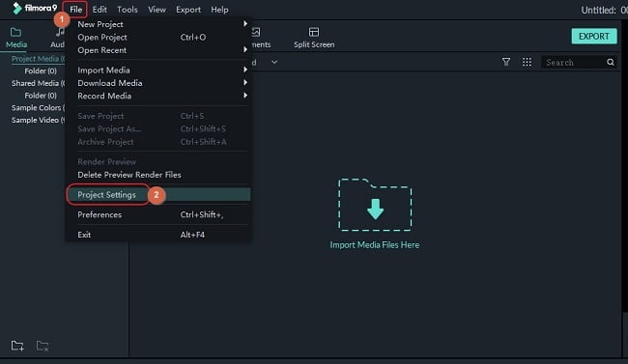The width and height of the screenshot is (628, 364).
Task: Open the media filter icon
Action: (x=506, y=62)
